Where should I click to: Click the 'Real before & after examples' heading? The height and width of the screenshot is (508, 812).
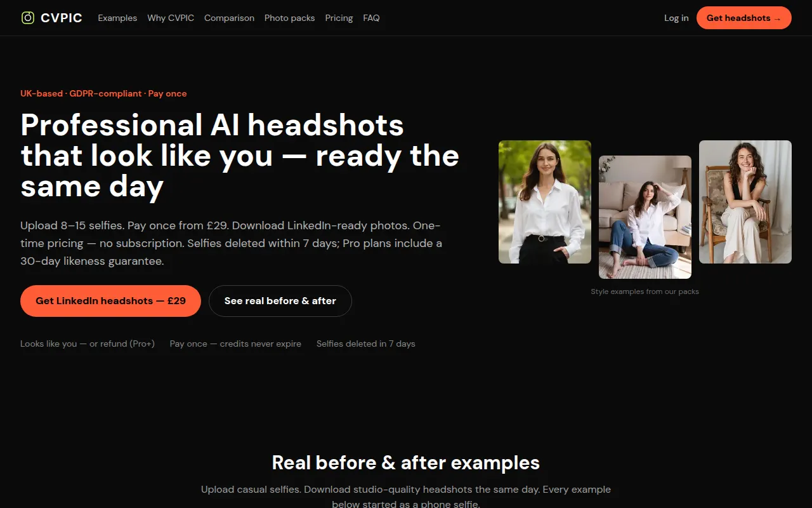click(406, 462)
